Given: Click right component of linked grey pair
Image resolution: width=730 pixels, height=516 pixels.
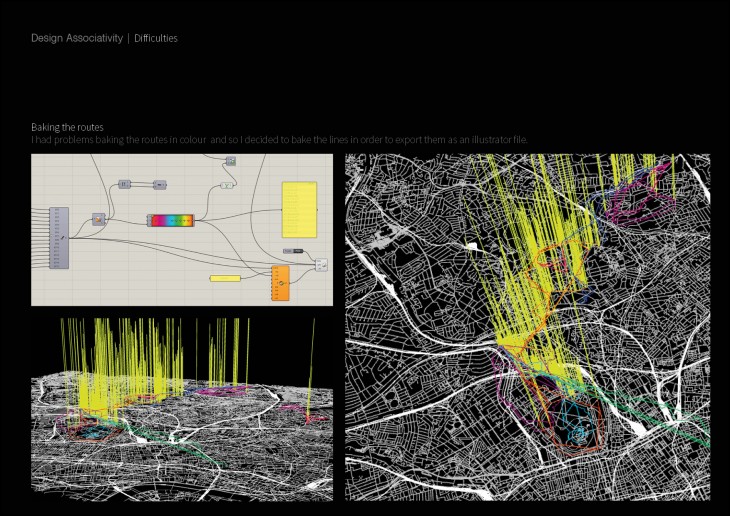Looking at the screenshot, I should tap(159, 184).
